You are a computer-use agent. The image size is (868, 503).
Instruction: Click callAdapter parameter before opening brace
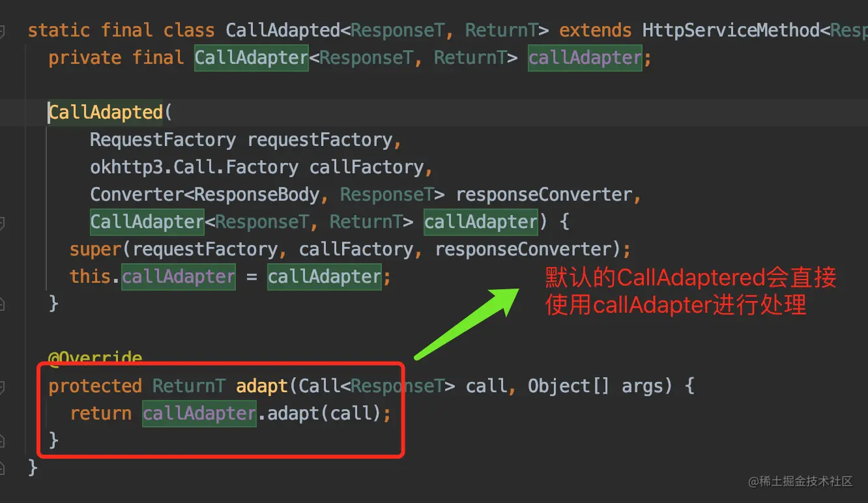point(481,222)
